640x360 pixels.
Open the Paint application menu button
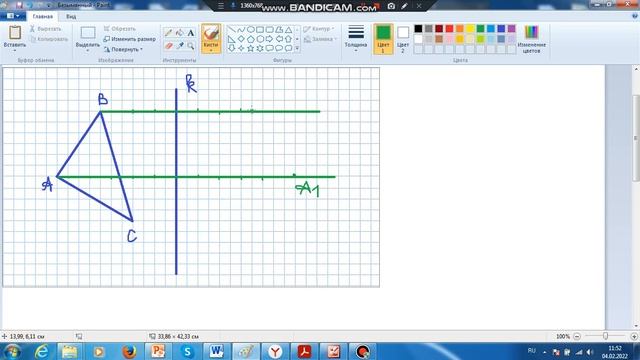click(13, 16)
